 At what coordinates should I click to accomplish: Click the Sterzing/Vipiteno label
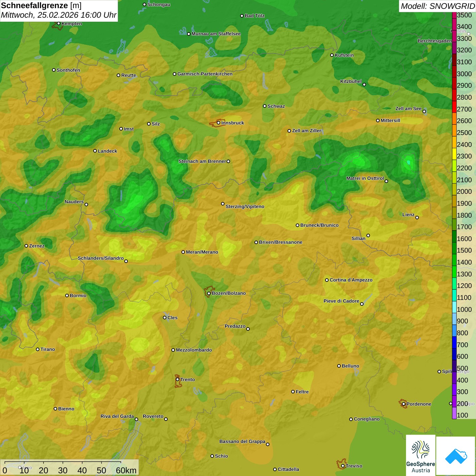click(x=245, y=206)
